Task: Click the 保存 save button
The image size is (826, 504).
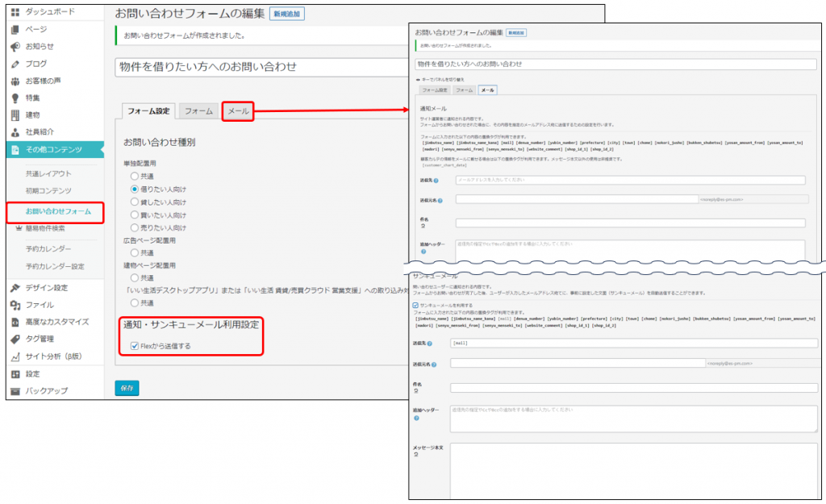Action: click(127, 388)
